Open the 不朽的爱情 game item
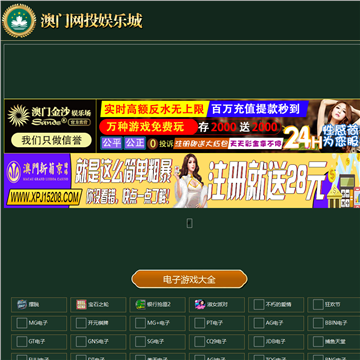 pos(276,305)
